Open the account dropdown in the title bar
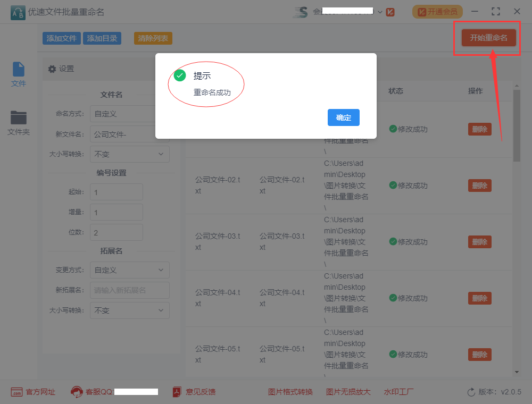The image size is (532, 404). tap(380, 11)
